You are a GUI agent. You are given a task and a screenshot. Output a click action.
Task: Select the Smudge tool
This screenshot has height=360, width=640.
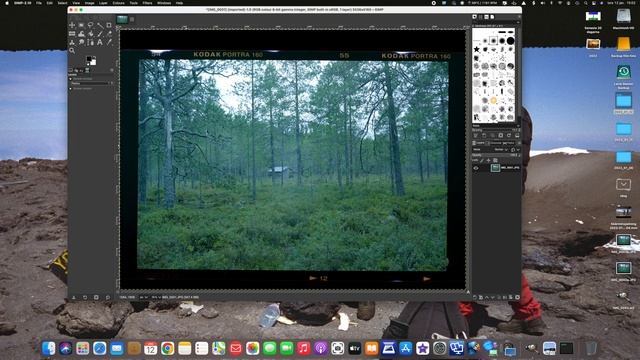[x=81, y=42]
